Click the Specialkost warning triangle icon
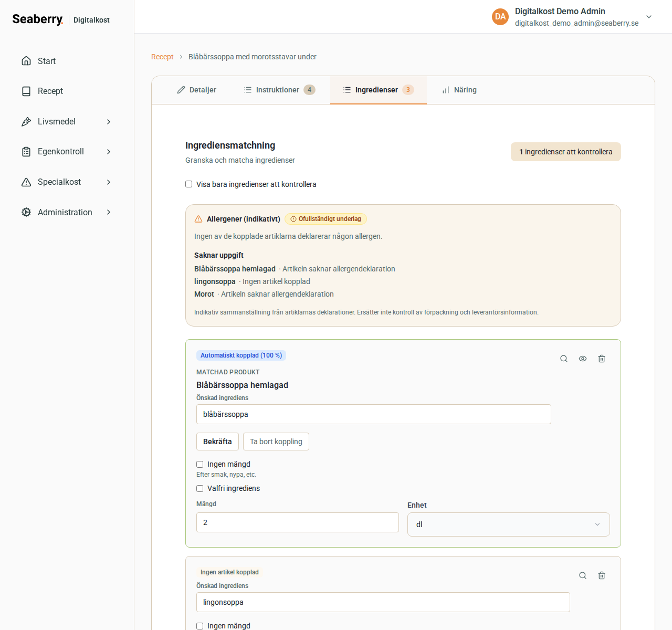The height and width of the screenshot is (630, 672). (26, 182)
